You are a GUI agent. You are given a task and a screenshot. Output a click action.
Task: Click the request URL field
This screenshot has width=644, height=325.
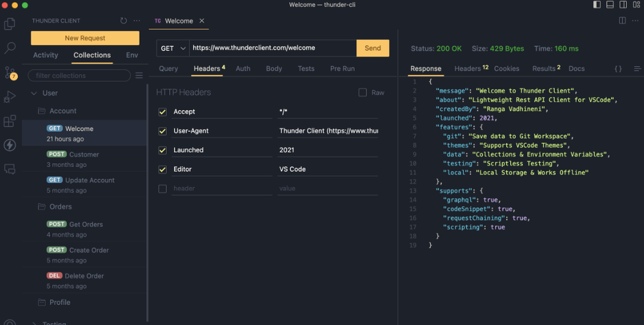(272, 48)
